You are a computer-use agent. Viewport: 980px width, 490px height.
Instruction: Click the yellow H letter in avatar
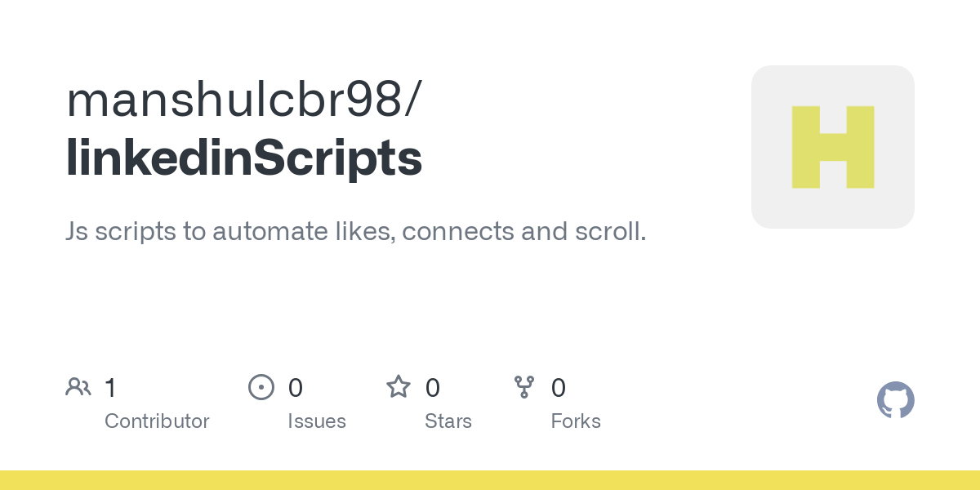pyautogui.click(x=833, y=147)
